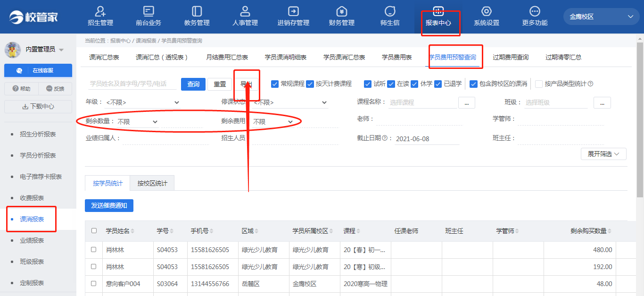This screenshot has height=296, width=644.
Task: Open 剩余数量 dropdown
Action: point(137,122)
